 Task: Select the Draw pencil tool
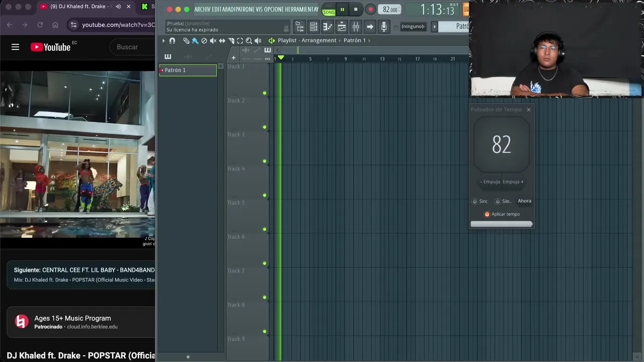(186, 41)
